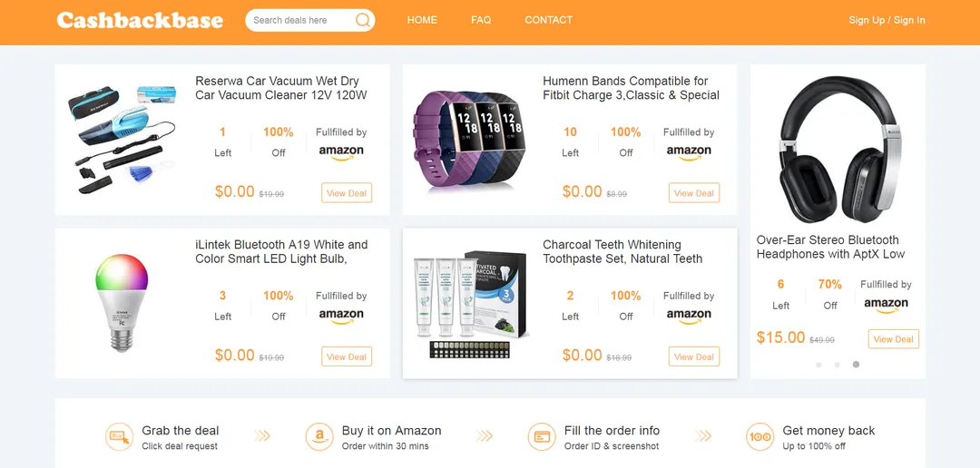Select the second carousel dot
Viewport: 980px width, 468px height.
837,365
